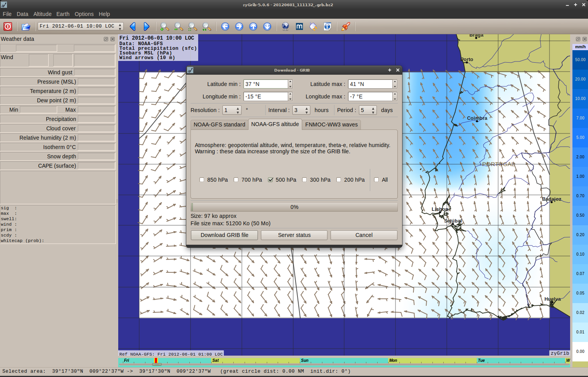The image size is (588, 377).
Task: Go to previous forecast time arrow
Action: [133, 26]
